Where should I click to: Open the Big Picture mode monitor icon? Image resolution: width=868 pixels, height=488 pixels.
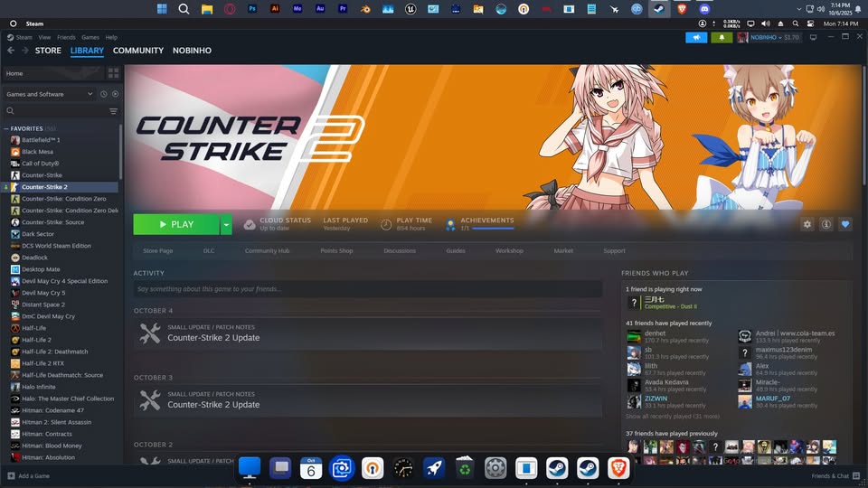point(813,37)
